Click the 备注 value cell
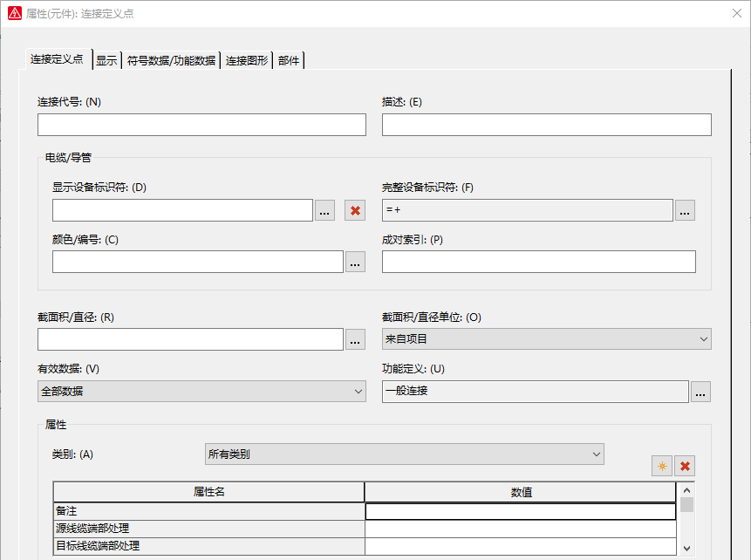The width and height of the screenshot is (751, 560). [x=520, y=511]
